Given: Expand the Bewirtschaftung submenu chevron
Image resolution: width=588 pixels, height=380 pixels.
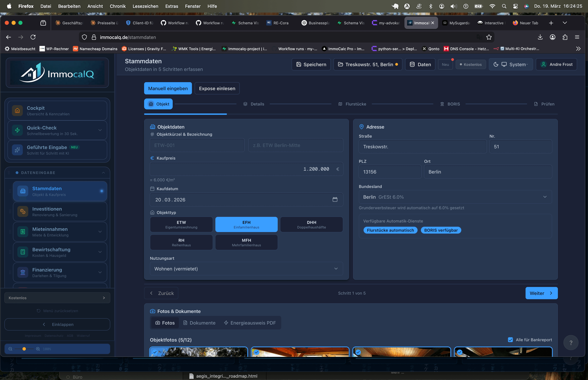Looking at the screenshot, I should click(100, 252).
